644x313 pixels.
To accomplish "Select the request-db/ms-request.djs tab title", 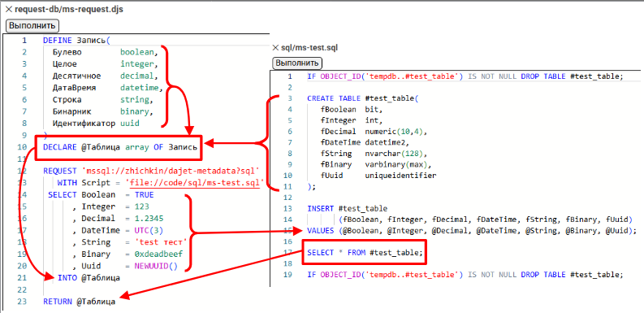I will coord(69,10).
